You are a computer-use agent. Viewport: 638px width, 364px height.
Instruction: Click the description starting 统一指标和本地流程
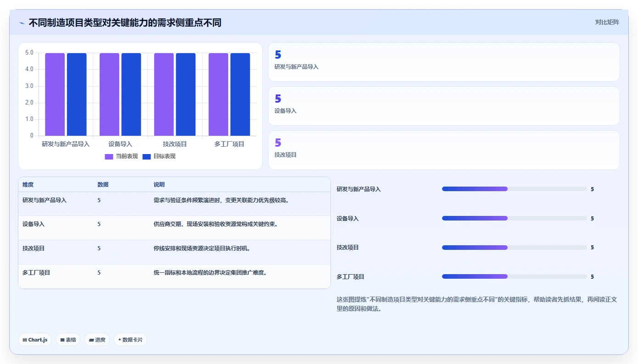(x=210, y=273)
